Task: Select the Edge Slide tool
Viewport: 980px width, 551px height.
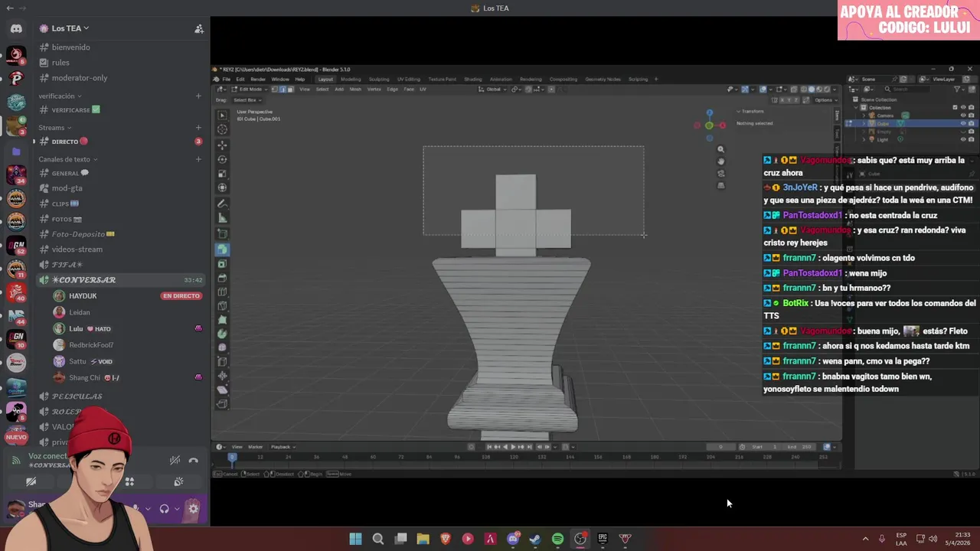Action: tap(222, 362)
